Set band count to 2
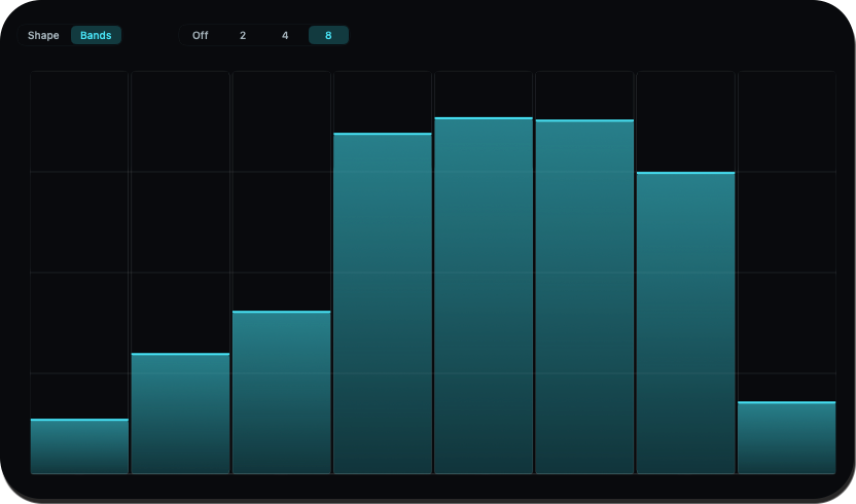The image size is (856, 504). coord(243,35)
